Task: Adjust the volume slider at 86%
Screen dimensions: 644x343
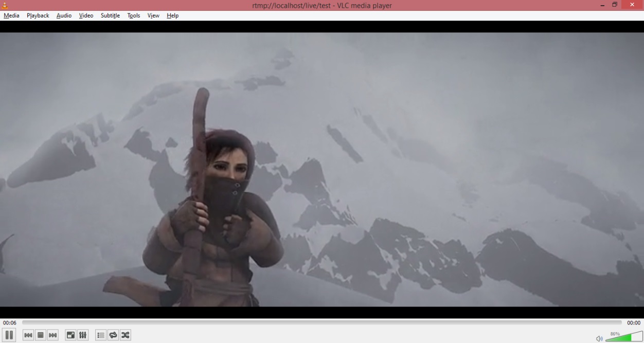Action: 624,337
